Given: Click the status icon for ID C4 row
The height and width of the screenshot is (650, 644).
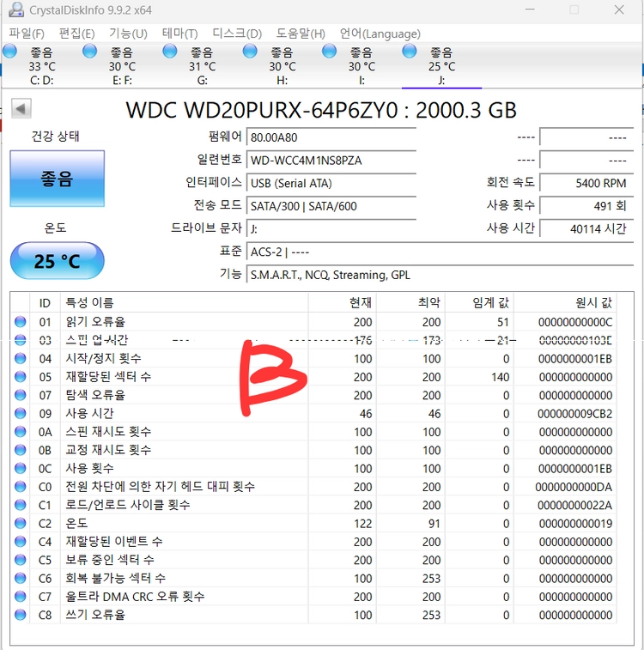Looking at the screenshot, I should (x=20, y=542).
